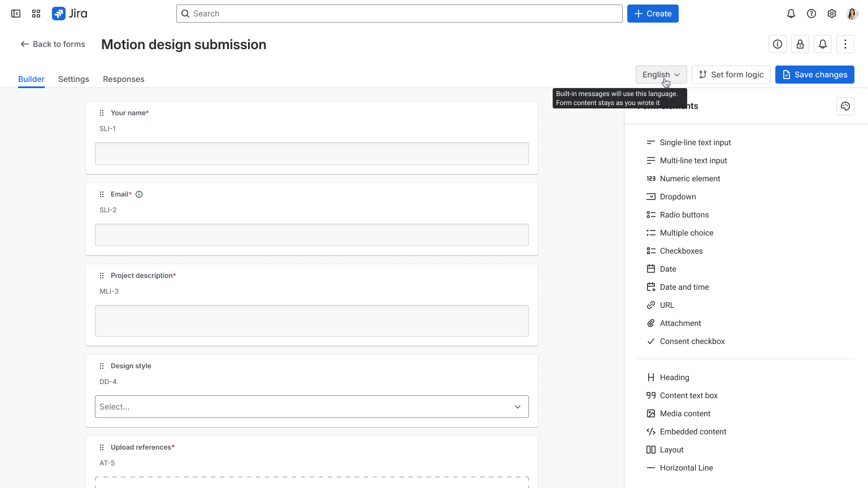Open the Design style Select dropdown
The height and width of the screenshot is (488, 868).
coord(312,407)
